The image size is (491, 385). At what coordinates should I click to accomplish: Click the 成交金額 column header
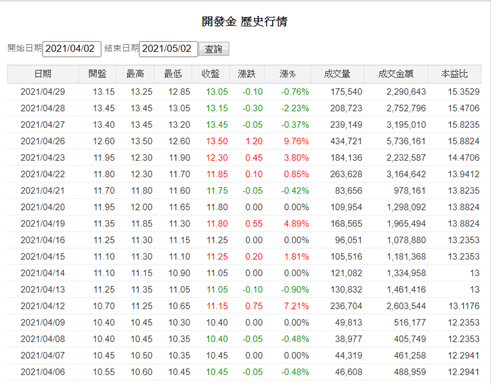(x=396, y=74)
